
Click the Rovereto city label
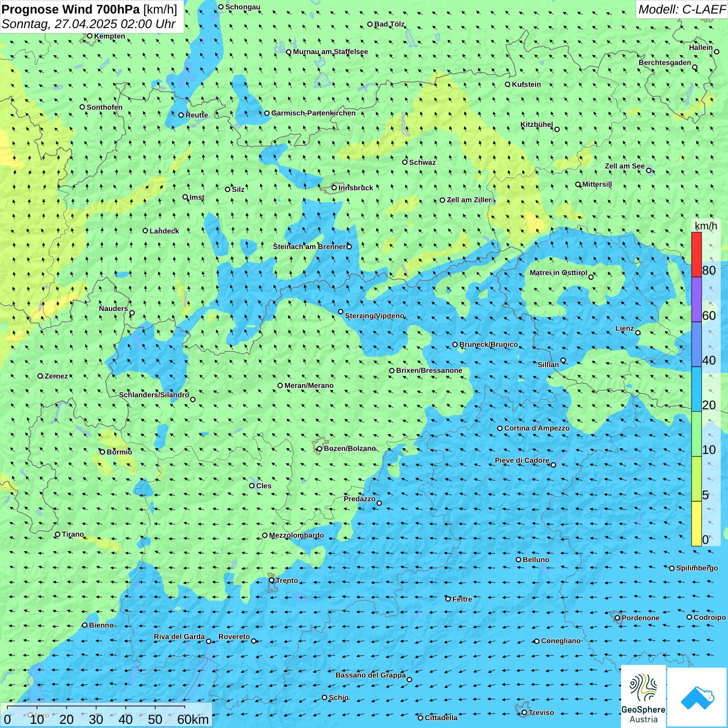point(234,636)
